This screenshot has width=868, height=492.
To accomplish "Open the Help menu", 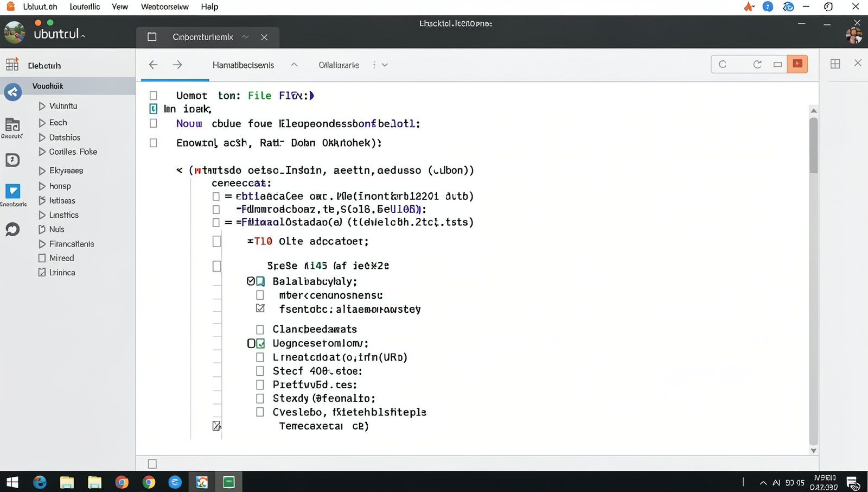I will pyautogui.click(x=209, y=7).
